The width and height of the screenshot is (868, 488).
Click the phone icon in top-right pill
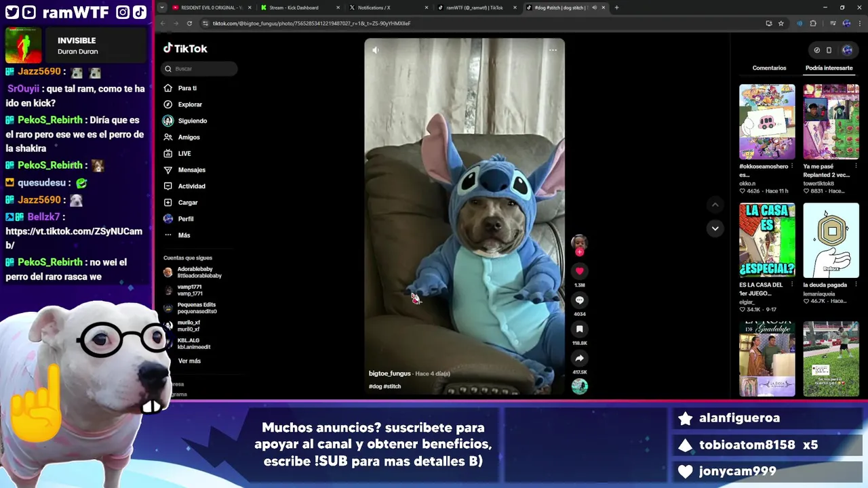(x=829, y=50)
